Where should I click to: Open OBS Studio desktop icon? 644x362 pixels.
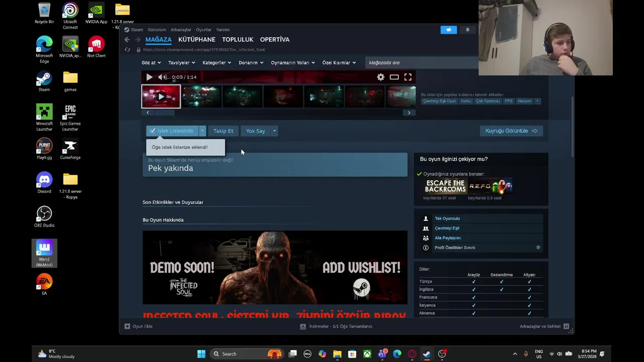[44, 217]
